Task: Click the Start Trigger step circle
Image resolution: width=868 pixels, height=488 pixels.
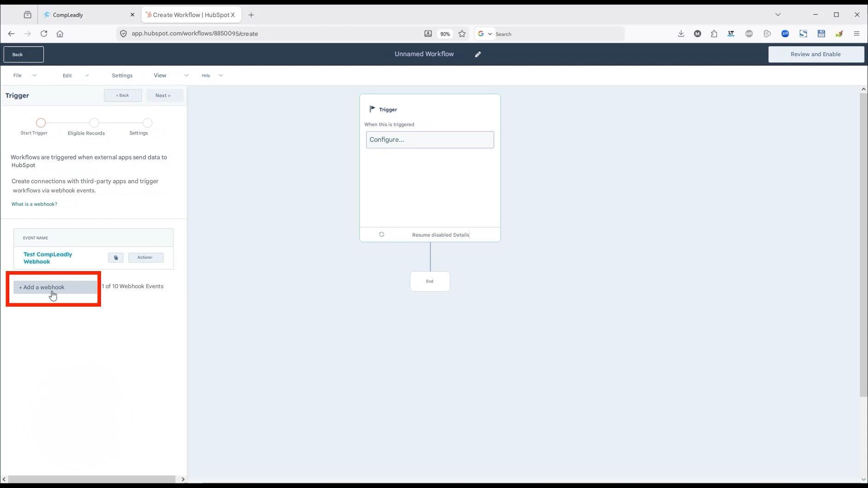Action: [x=41, y=122]
